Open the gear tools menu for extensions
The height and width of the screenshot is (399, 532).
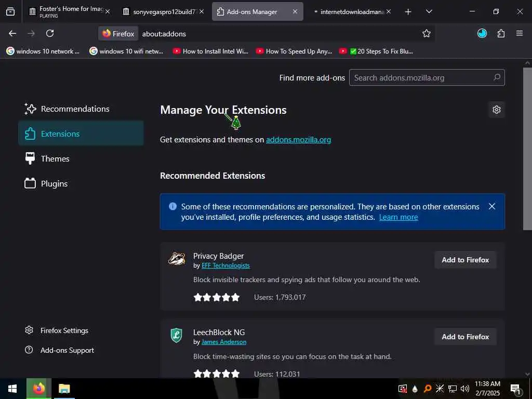tap(496, 110)
